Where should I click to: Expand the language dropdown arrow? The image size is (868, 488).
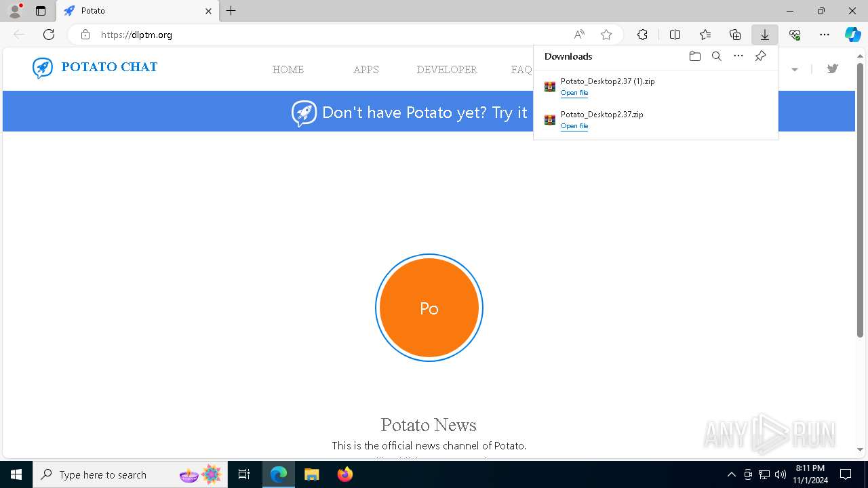pyautogui.click(x=795, y=69)
